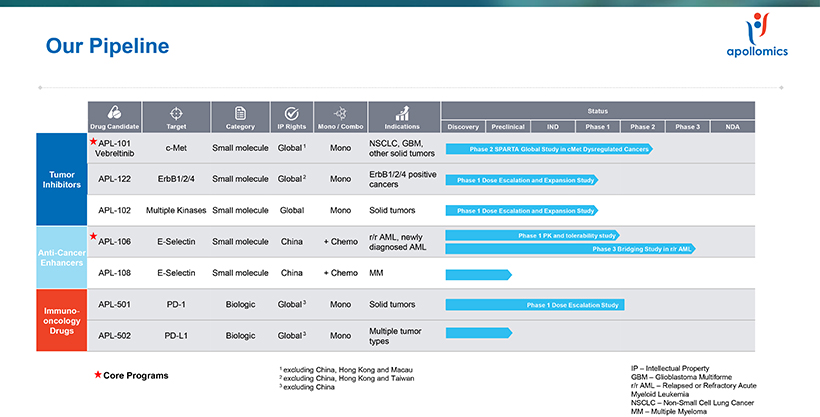Click the red star beside APL-101

coord(93,142)
